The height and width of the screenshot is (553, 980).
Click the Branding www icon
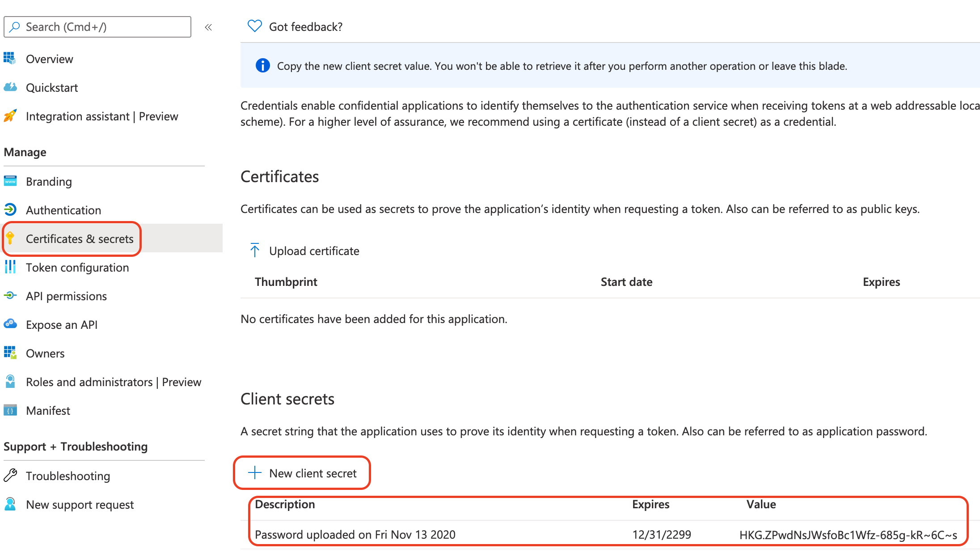click(x=10, y=181)
